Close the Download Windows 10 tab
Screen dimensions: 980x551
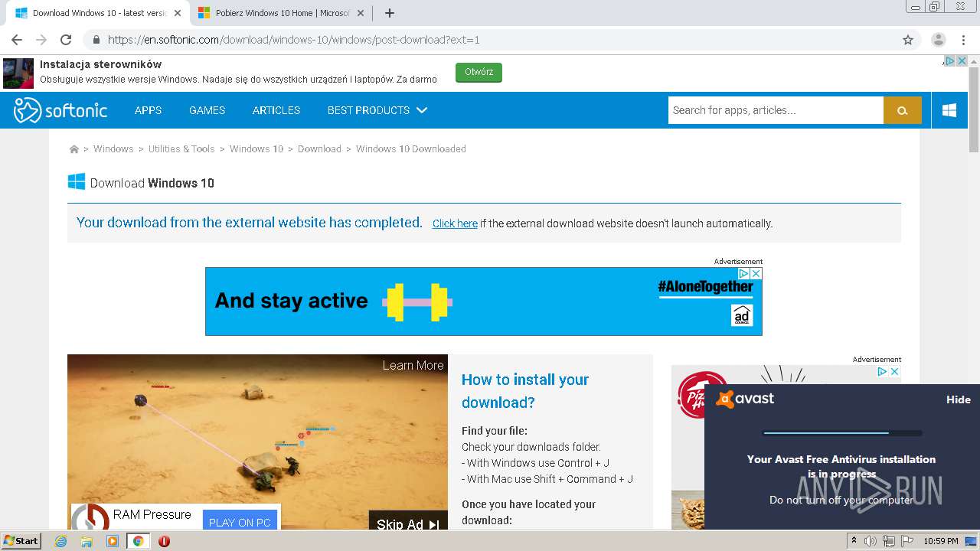[x=178, y=13]
